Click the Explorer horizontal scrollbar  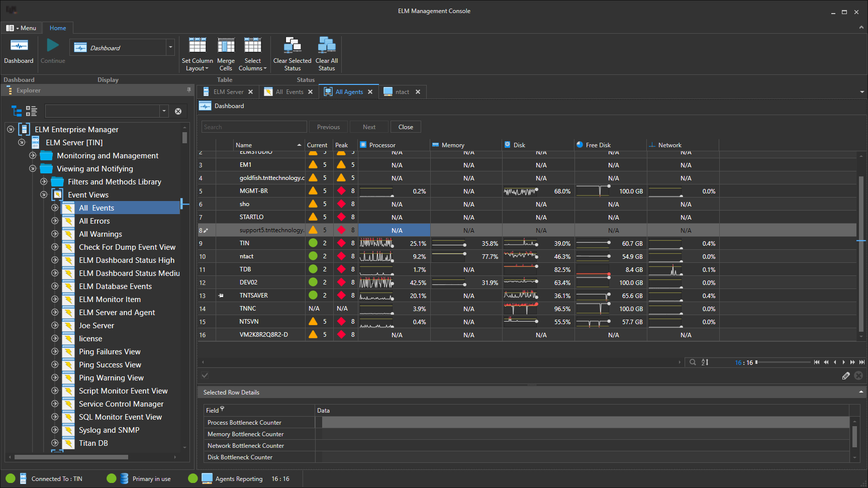pos(71,457)
